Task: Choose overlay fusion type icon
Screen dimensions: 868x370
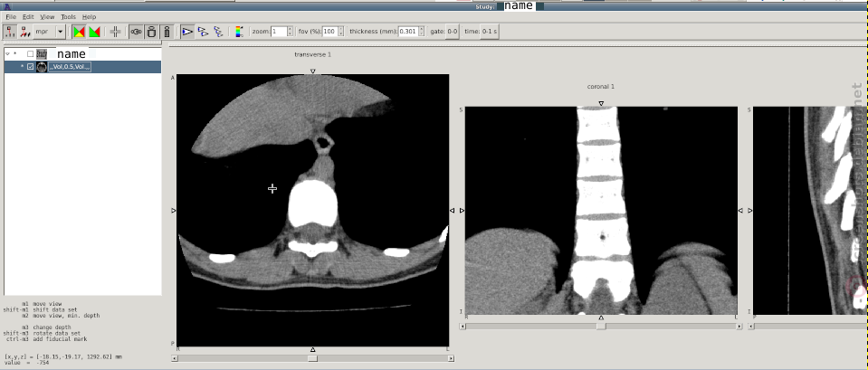Action: 94,32
